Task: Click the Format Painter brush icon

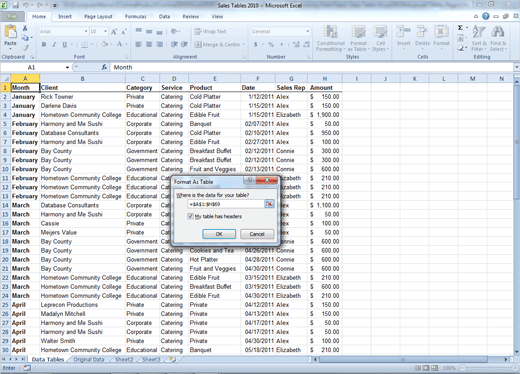Action: (25, 48)
